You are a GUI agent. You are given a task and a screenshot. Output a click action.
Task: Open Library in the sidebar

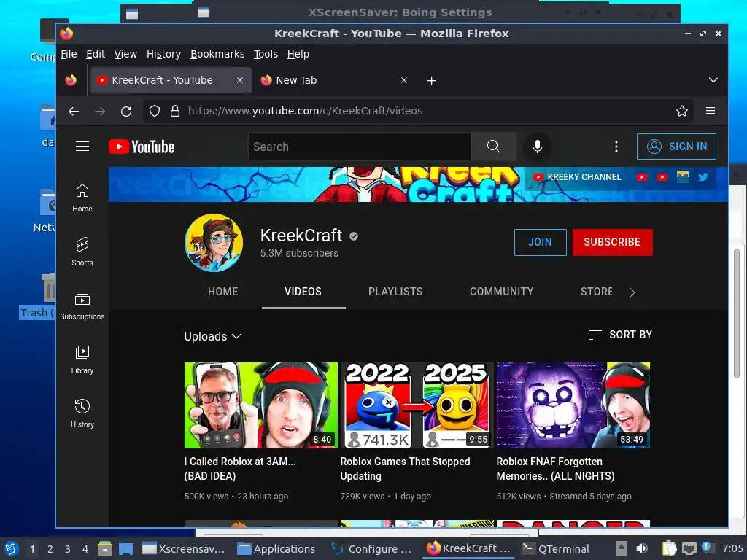pos(82,360)
